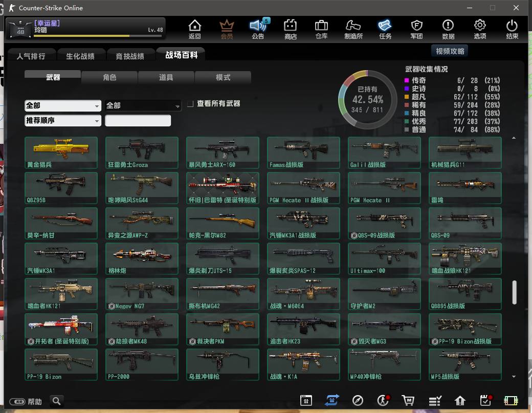Click the magnifier search icon beside 帮助
The image size is (532, 413).
click(57, 401)
